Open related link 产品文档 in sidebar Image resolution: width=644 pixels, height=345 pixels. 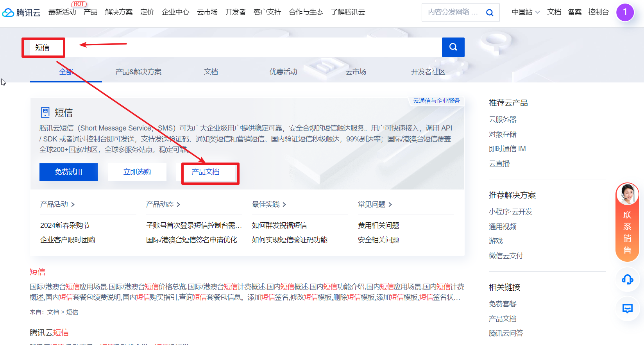click(x=503, y=319)
